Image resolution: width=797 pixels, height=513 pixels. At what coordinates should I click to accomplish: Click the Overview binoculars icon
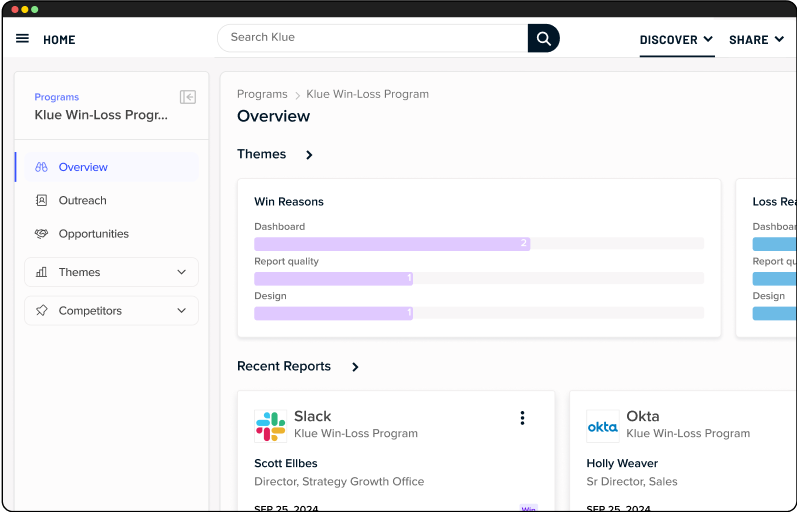pos(41,167)
